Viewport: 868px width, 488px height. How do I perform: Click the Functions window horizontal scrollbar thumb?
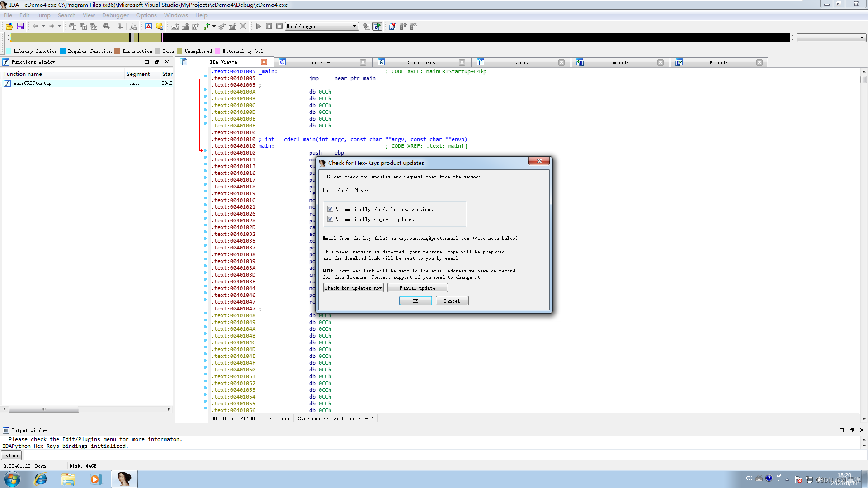pyautogui.click(x=44, y=409)
